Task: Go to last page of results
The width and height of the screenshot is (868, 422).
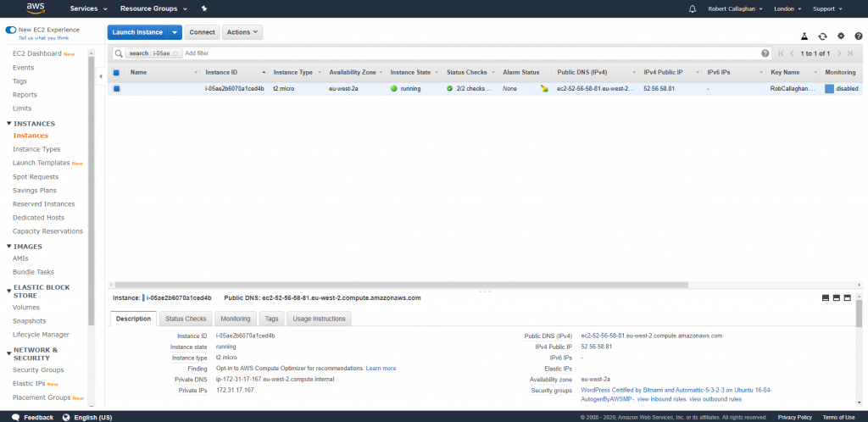Action: (x=850, y=53)
